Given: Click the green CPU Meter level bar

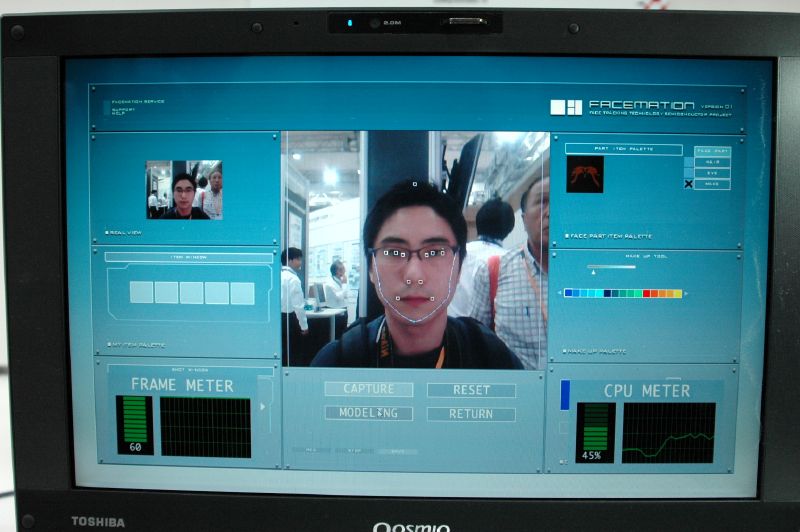Looking at the screenshot, I should click(596, 426).
